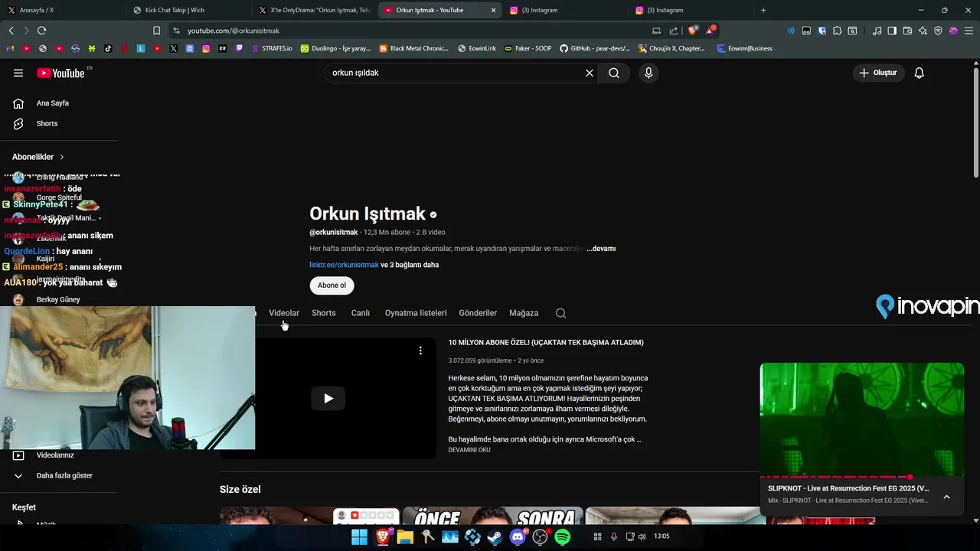Click the Slipknot miniplayer video thumbnail

[862, 419]
